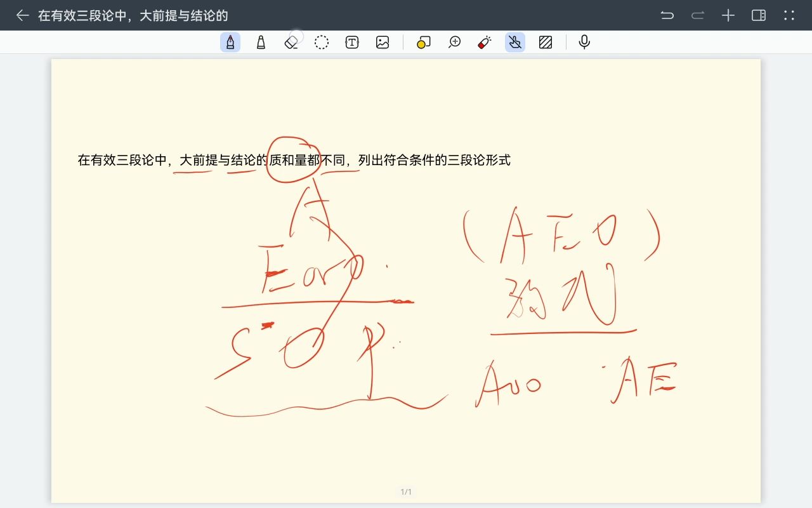Insert a text box with the text tool
The height and width of the screenshot is (508, 812).
pyautogui.click(x=352, y=42)
